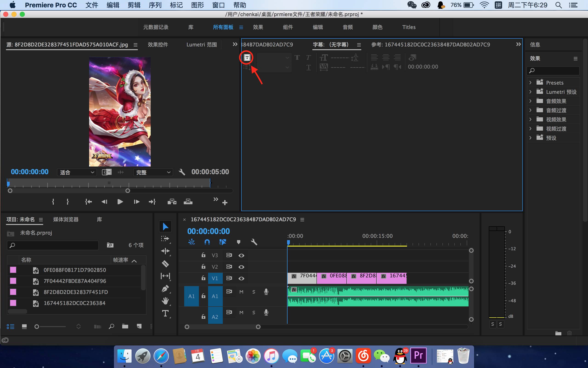Play the source monitor clip
Viewport: 588px width, 368px height.
click(x=120, y=202)
